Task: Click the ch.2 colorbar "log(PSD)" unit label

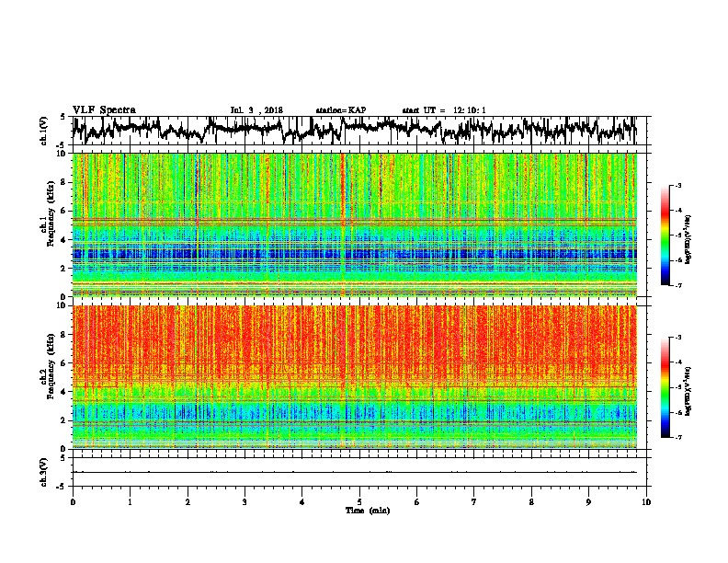Action: coord(688,391)
